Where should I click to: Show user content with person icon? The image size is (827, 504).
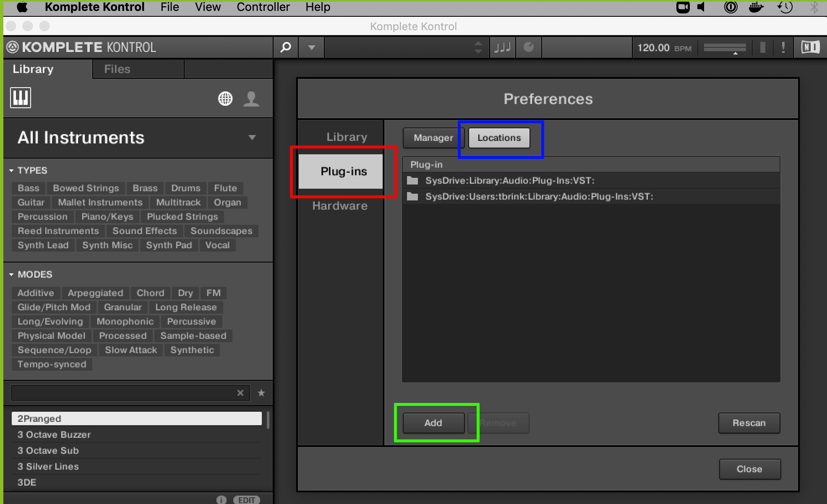point(251,99)
